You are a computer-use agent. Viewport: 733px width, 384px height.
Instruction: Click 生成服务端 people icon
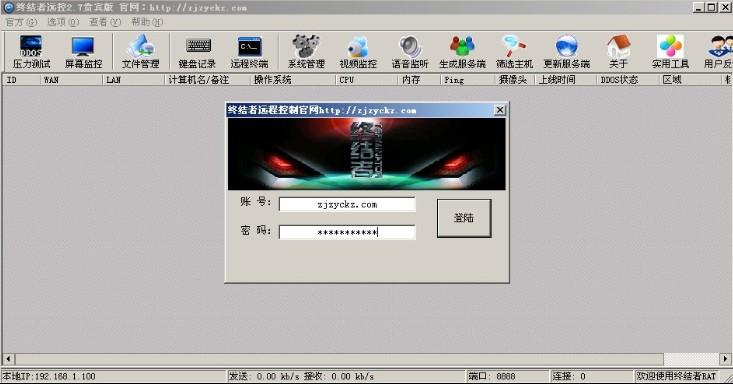pyautogui.click(x=462, y=52)
